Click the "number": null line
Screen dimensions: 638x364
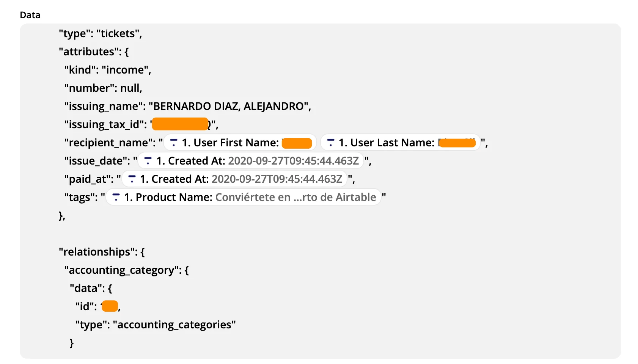(103, 88)
